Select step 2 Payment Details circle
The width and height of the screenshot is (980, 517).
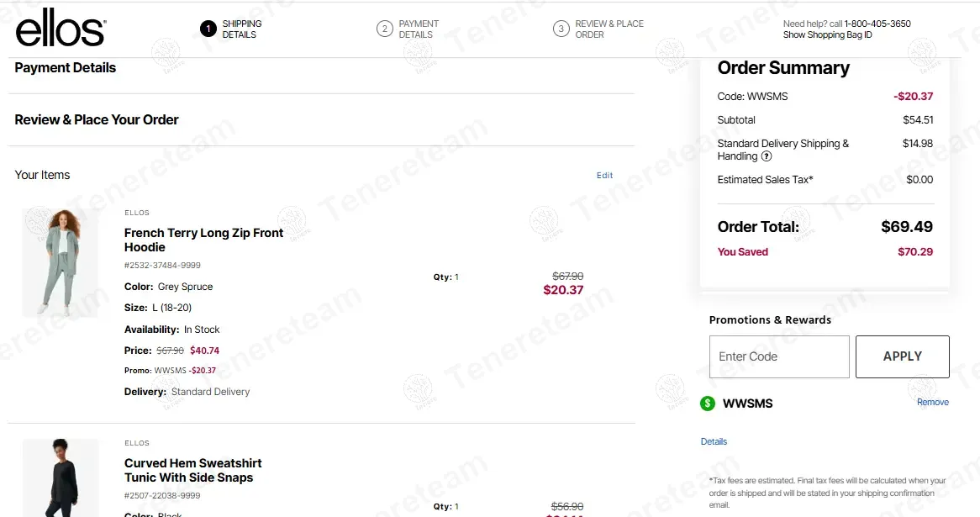[385, 29]
